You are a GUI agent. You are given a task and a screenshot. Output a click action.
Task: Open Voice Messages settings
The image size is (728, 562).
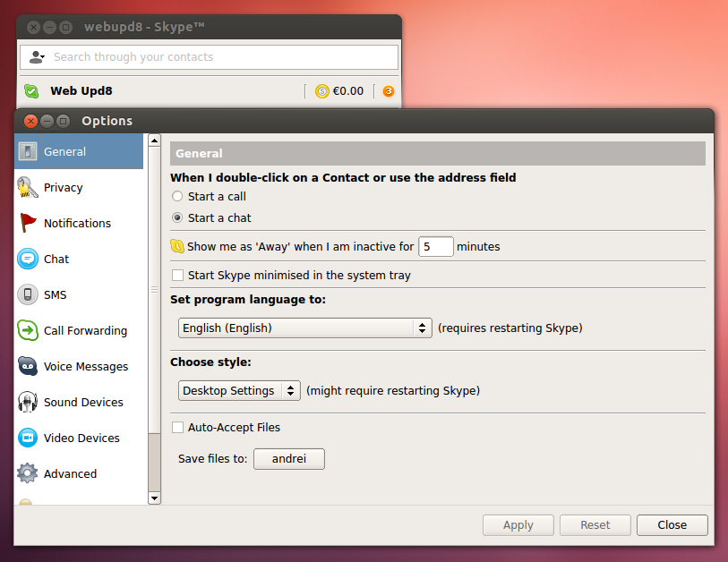click(79, 366)
